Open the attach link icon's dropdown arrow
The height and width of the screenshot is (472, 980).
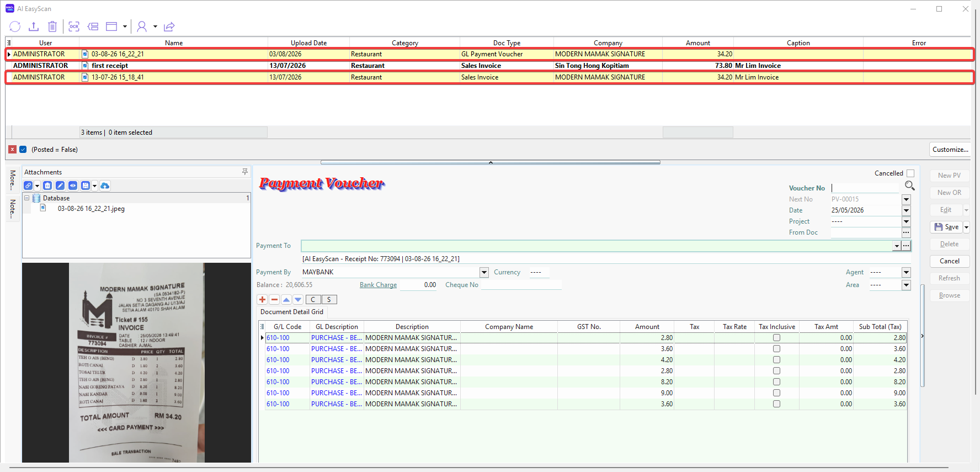[x=37, y=185]
